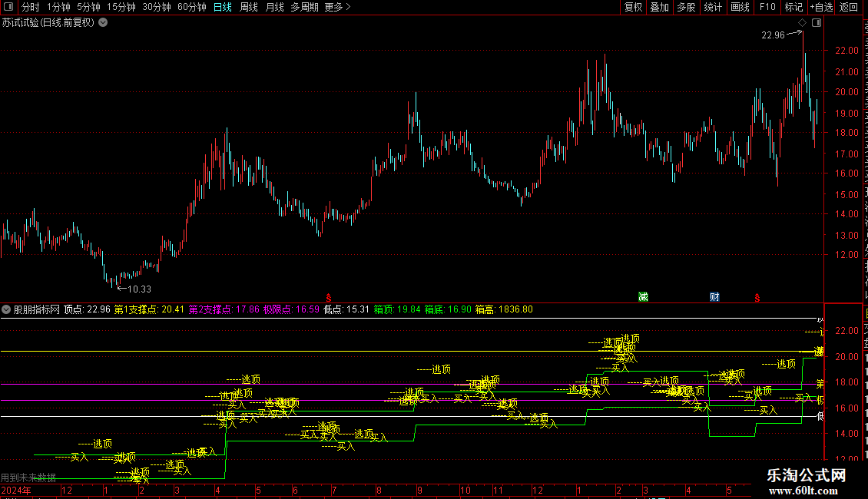Image resolution: width=868 pixels, height=499 pixels.
Task: Click the blue 财 marker on chart
Action: point(714,297)
